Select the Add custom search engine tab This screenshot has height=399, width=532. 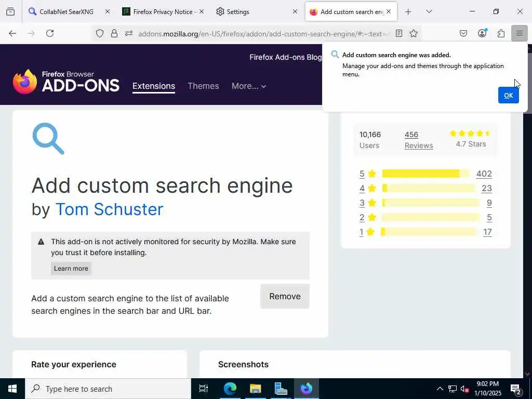pos(351,11)
